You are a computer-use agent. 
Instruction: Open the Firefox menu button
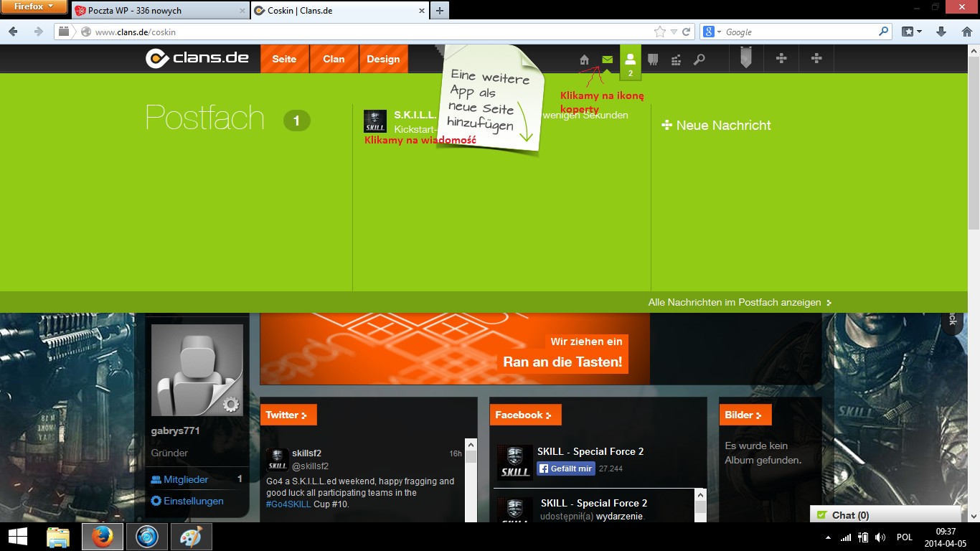tap(34, 7)
